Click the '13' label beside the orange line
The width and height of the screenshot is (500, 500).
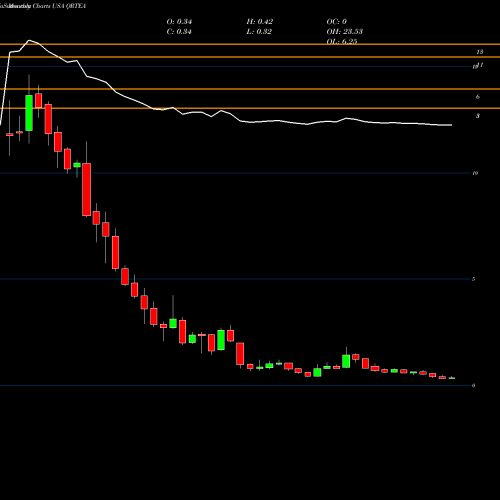point(480,52)
